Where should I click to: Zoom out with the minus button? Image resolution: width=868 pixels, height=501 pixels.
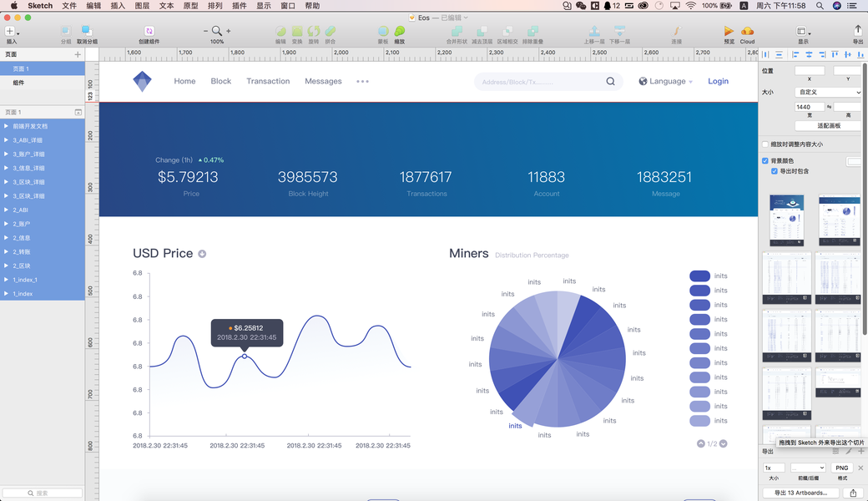click(x=206, y=31)
